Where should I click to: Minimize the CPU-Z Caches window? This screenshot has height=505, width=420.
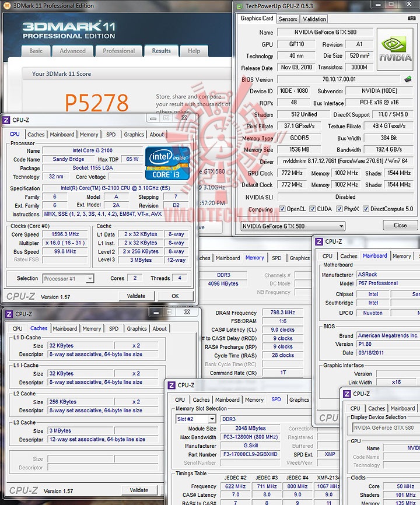click(156, 313)
